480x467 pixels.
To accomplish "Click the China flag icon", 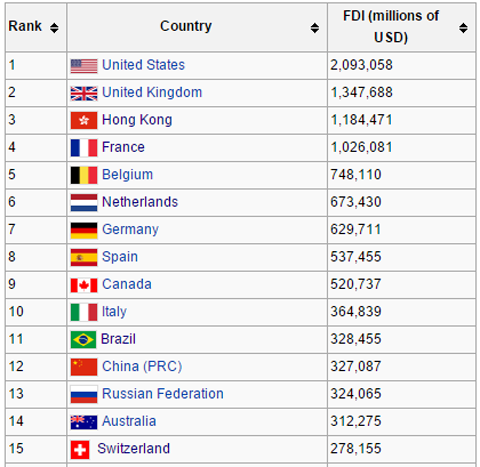I will [84, 367].
